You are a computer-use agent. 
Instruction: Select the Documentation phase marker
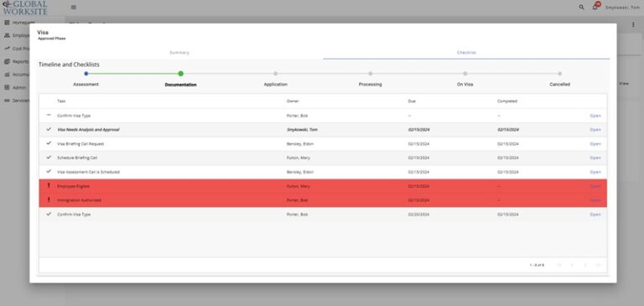tap(181, 74)
